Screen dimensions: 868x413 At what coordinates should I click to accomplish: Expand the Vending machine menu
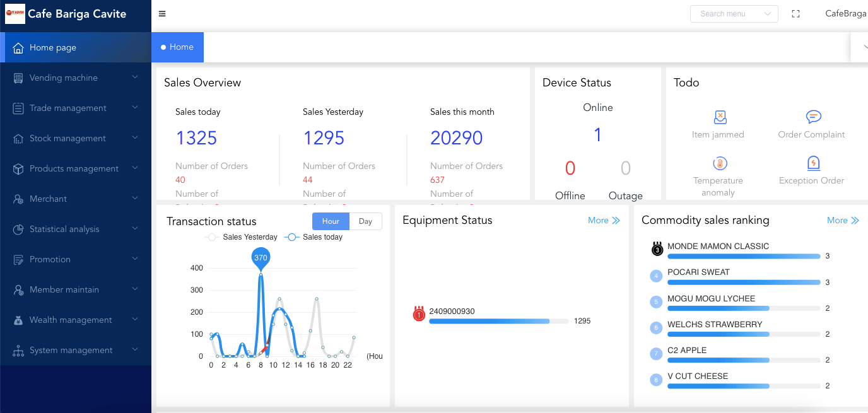coord(76,78)
